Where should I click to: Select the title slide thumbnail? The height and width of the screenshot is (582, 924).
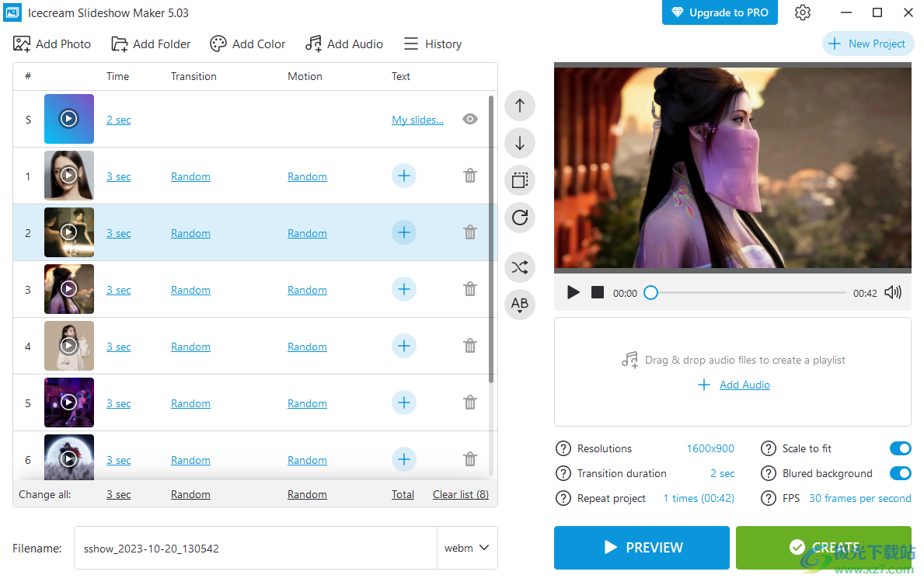tap(69, 119)
